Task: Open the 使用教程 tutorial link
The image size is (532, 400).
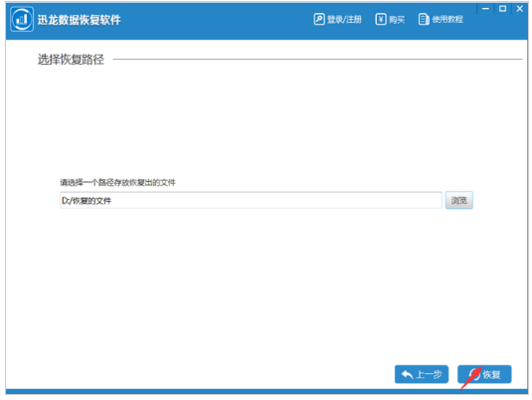Action: [x=447, y=19]
